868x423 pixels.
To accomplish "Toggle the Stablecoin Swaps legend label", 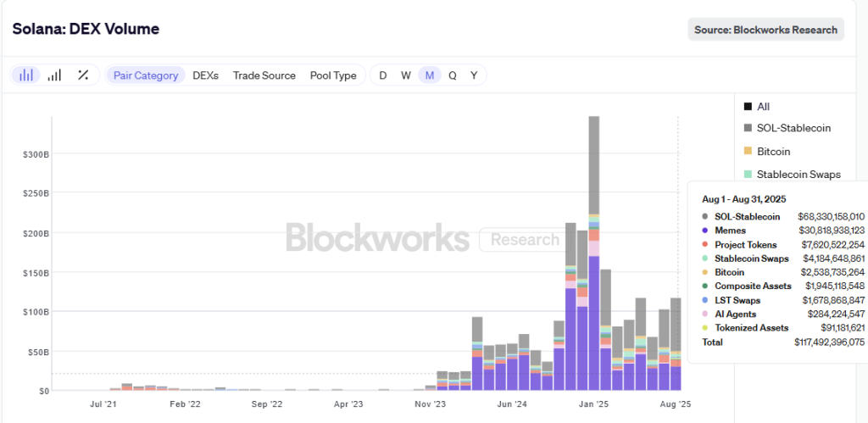I will (x=798, y=175).
